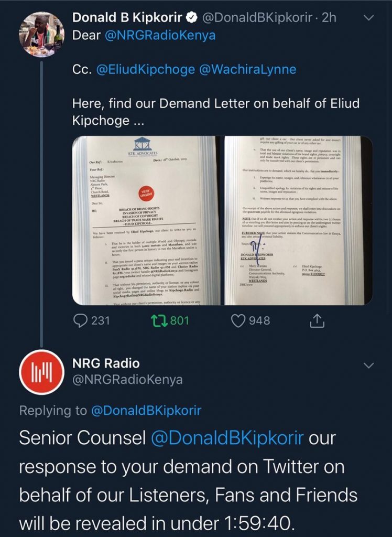392x537 pixels.
Task: Click the @NRGRadioKenya handle under NRG Radio
Action: (x=127, y=379)
